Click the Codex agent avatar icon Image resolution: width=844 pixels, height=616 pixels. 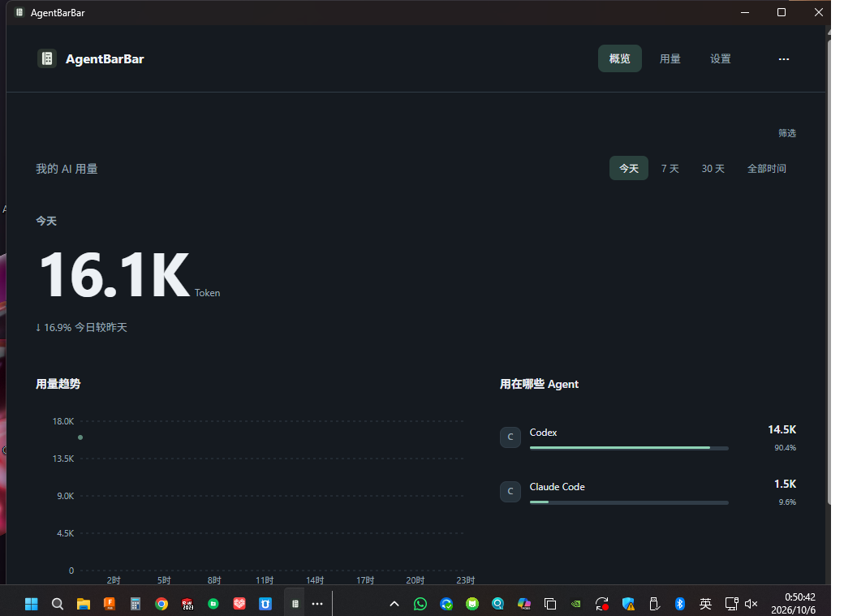tap(510, 437)
